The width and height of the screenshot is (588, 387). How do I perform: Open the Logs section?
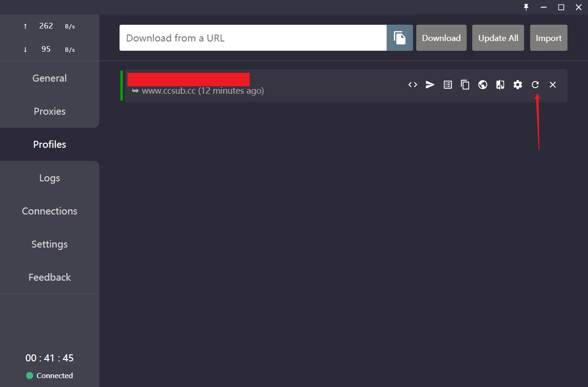click(49, 178)
